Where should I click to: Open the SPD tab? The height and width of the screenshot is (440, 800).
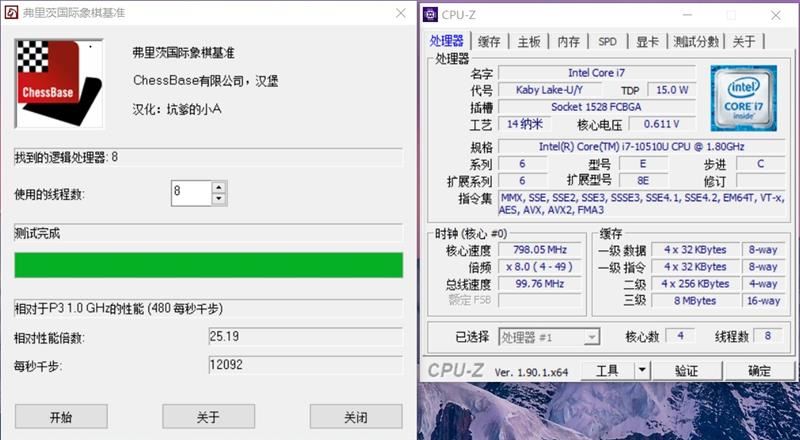tap(607, 42)
